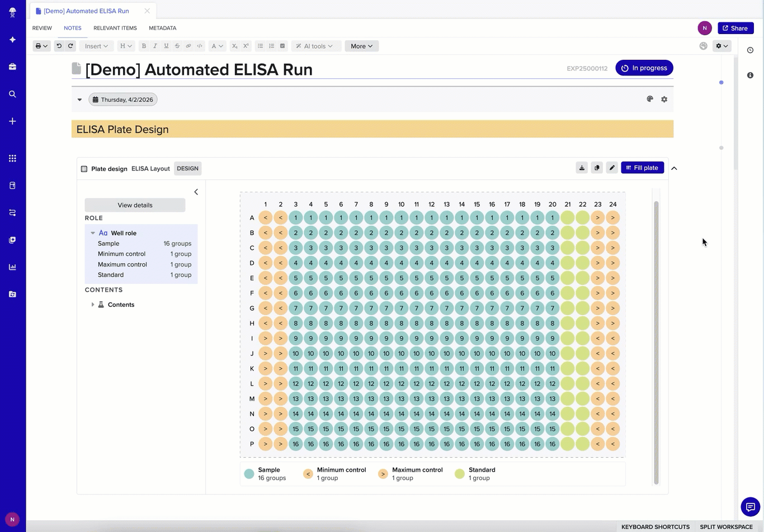The height and width of the screenshot is (532, 764).
Task: Enable the checkbox list formatting option
Action: pos(282,46)
